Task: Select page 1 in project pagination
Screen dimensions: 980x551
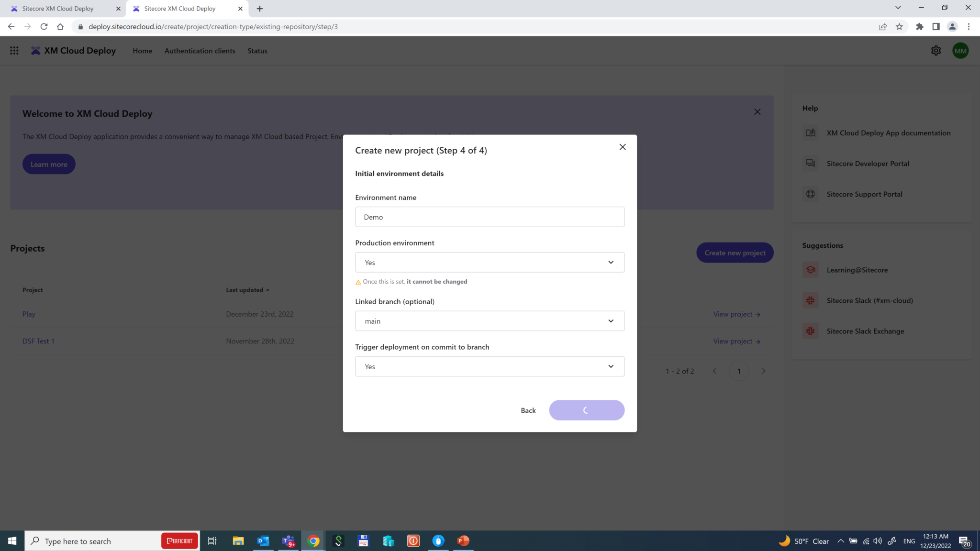Action: (739, 371)
